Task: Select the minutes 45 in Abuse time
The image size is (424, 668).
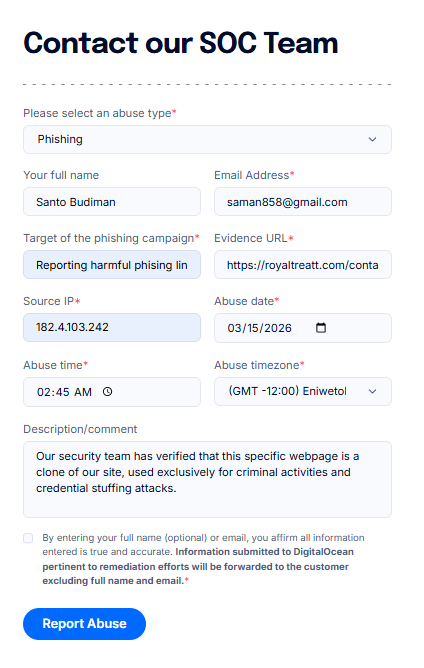Action: [x=61, y=392]
